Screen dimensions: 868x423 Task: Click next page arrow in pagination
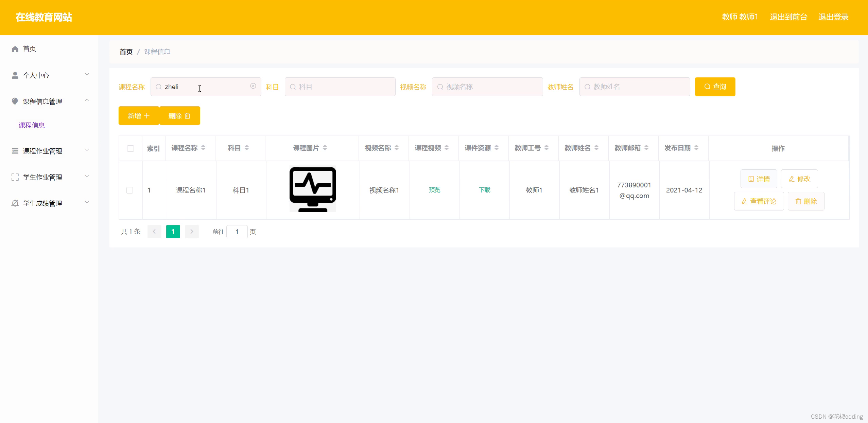[x=192, y=232]
